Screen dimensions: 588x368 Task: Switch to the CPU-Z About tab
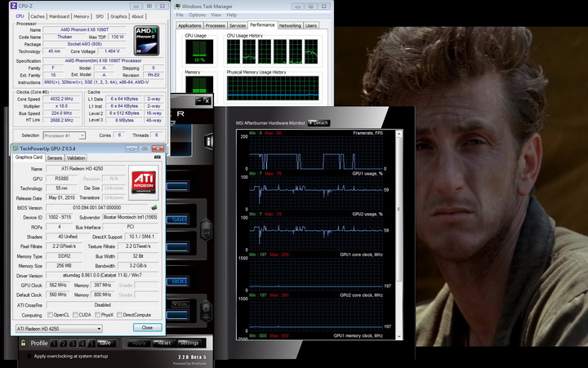137,16
